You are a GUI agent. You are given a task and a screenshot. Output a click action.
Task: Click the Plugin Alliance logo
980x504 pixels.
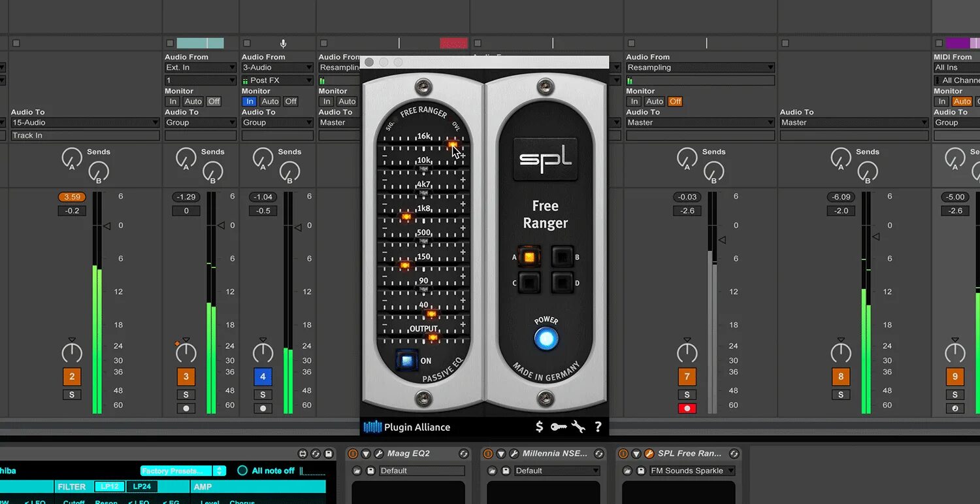406,427
